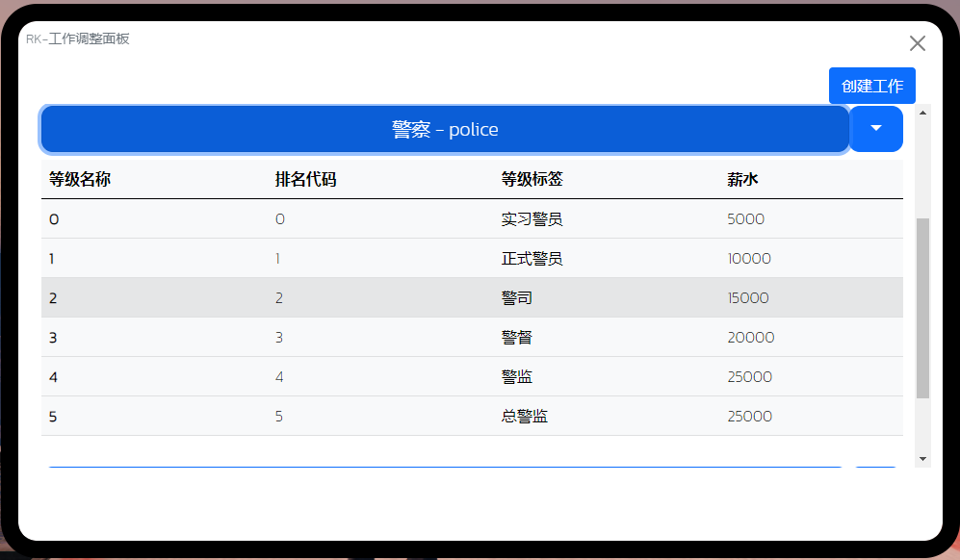Select the 警察 - police job header

coord(445,129)
